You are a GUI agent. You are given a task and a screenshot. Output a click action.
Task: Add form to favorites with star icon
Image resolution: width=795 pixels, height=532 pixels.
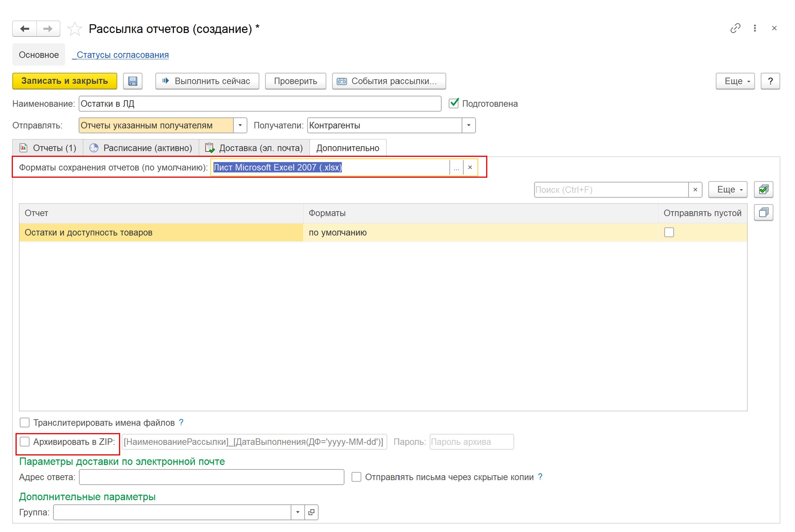[75, 29]
